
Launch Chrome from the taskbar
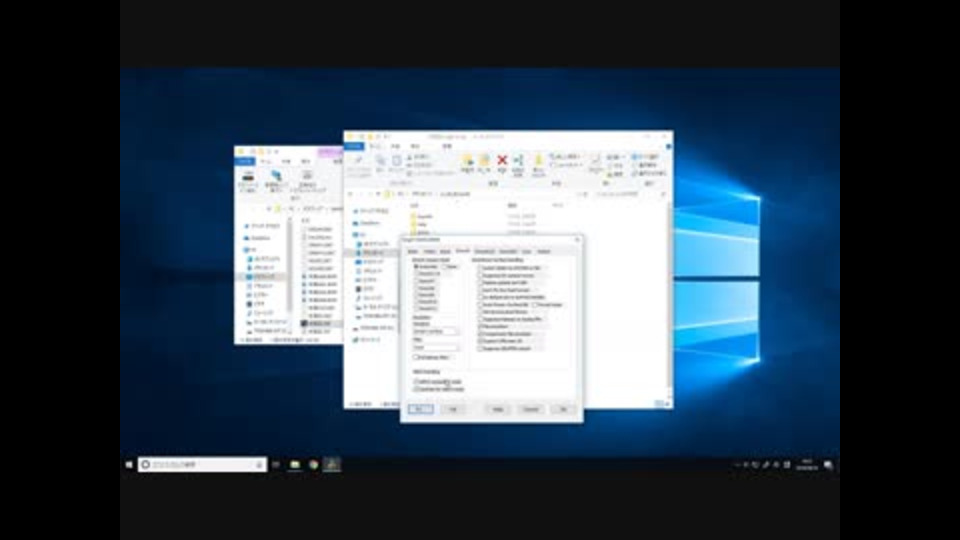pyautogui.click(x=313, y=465)
